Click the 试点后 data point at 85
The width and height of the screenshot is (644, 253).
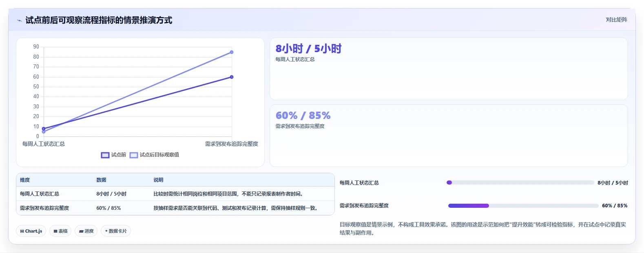(x=232, y=52)
